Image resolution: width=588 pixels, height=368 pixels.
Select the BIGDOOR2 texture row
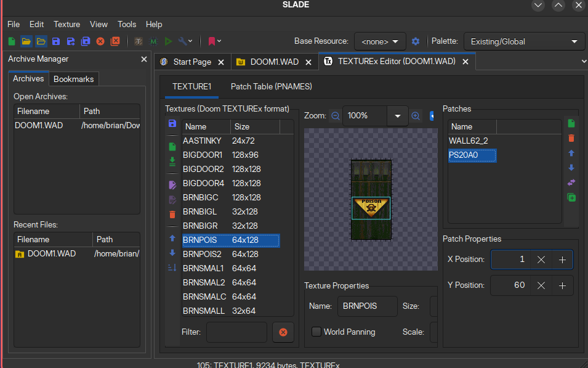(x=231, y=169)
